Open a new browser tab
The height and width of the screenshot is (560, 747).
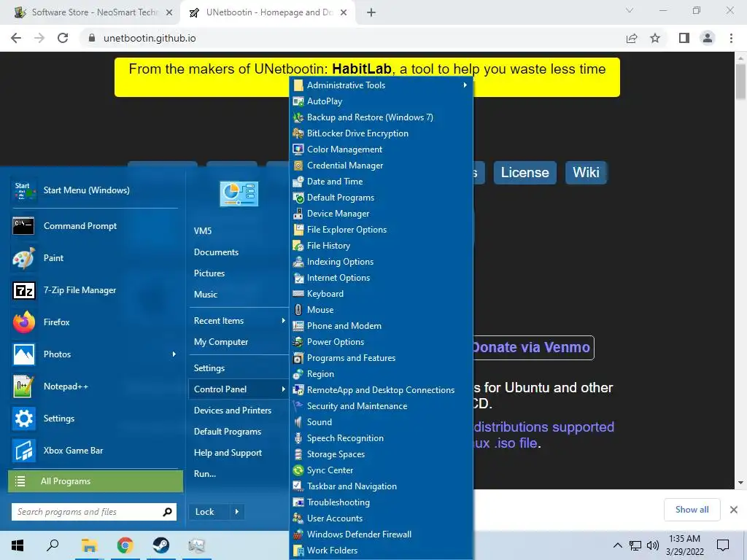point(371,12)
